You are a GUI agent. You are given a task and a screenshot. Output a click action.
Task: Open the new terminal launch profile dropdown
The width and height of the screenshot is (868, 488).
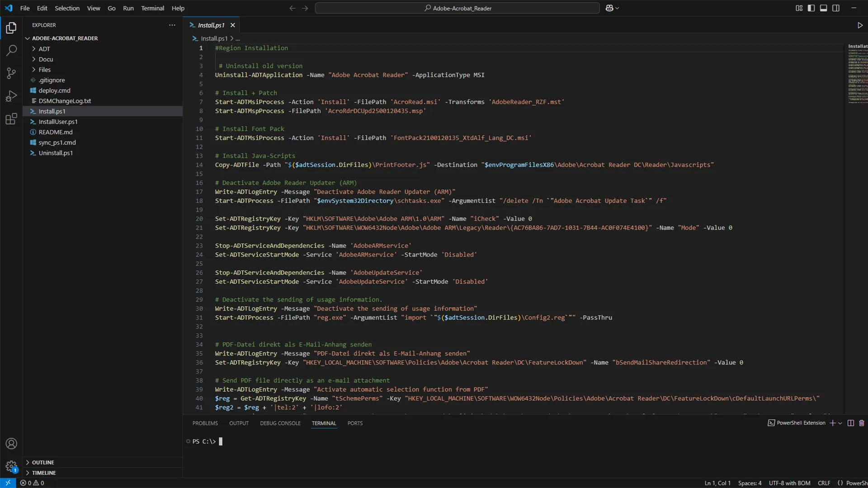point(840,423)
